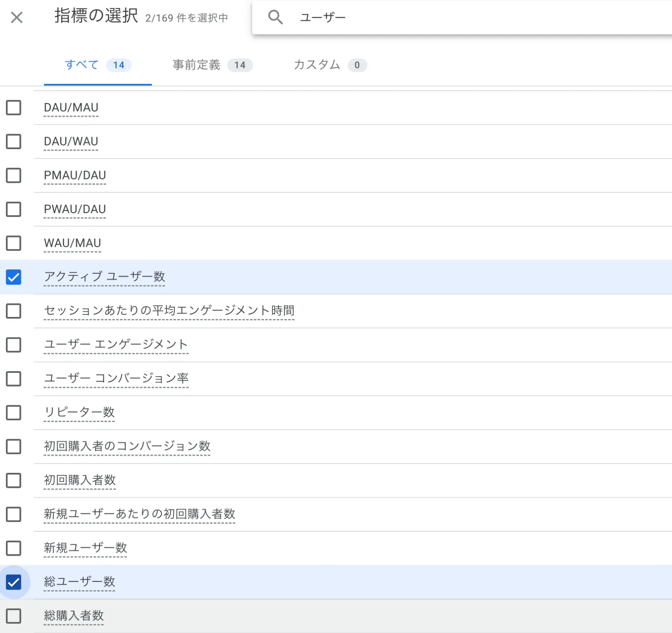672x633 pixels.
Task: Click the WAU/MAU metric label
Action: point(72,243)
